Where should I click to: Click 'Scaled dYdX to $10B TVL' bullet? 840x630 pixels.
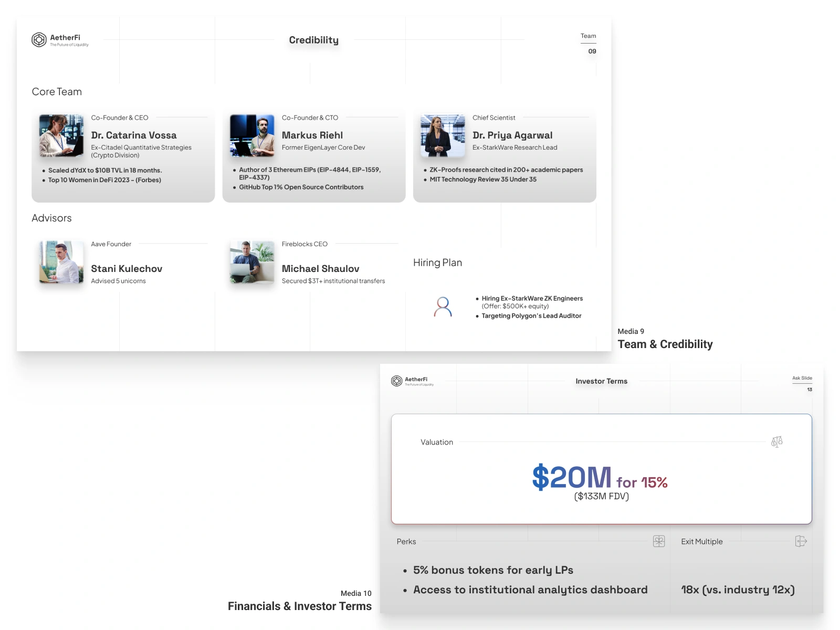click(x=105, y=171)
